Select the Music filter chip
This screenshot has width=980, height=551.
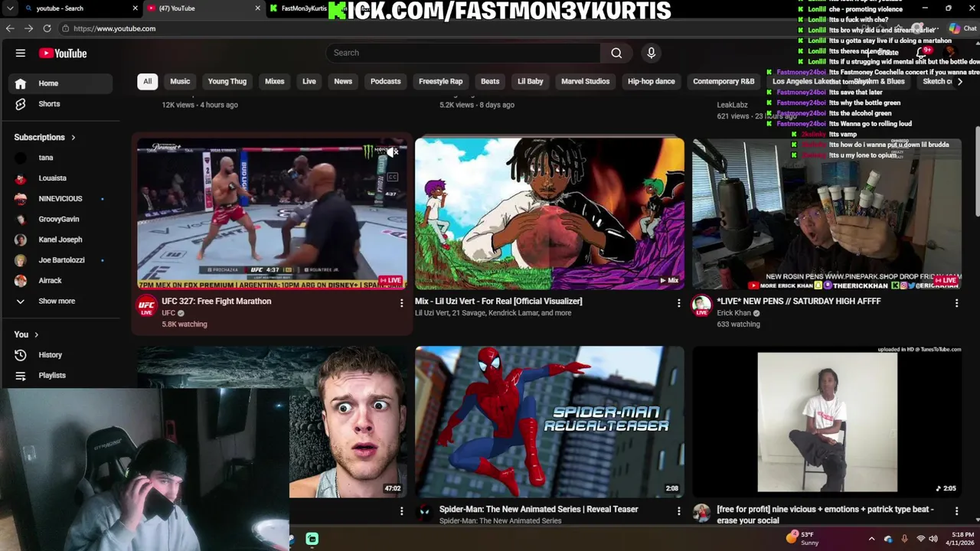click(180, 81)
